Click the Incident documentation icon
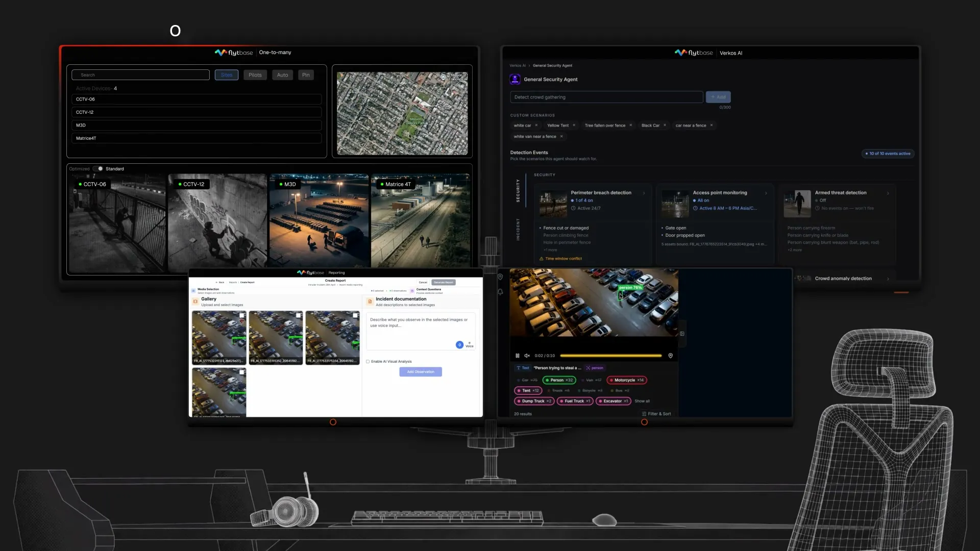 (x=370, y=302)
